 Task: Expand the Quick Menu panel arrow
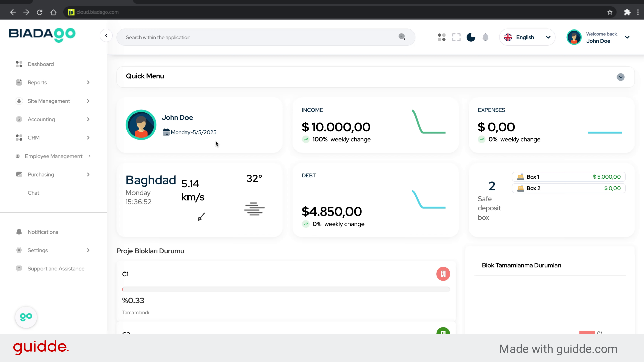(620, 77)
